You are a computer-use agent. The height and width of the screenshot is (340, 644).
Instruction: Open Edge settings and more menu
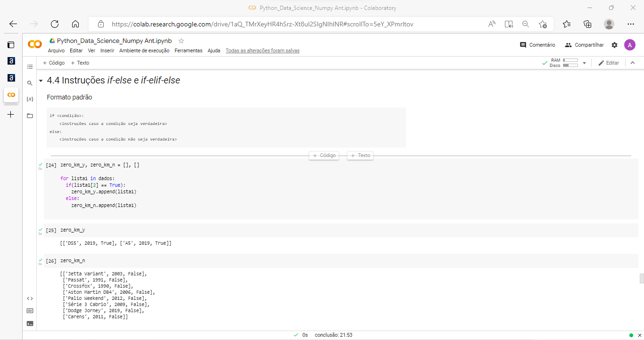click(x=631, y=24)
